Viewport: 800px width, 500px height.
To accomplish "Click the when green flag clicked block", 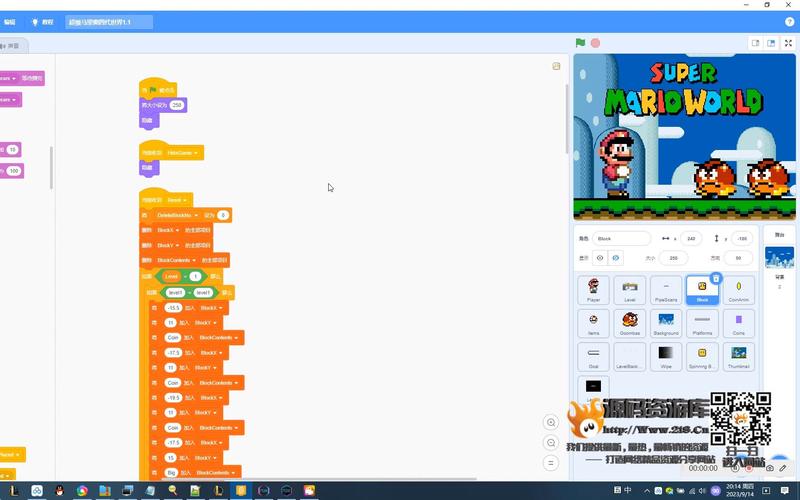I will (x=158, y=89).
